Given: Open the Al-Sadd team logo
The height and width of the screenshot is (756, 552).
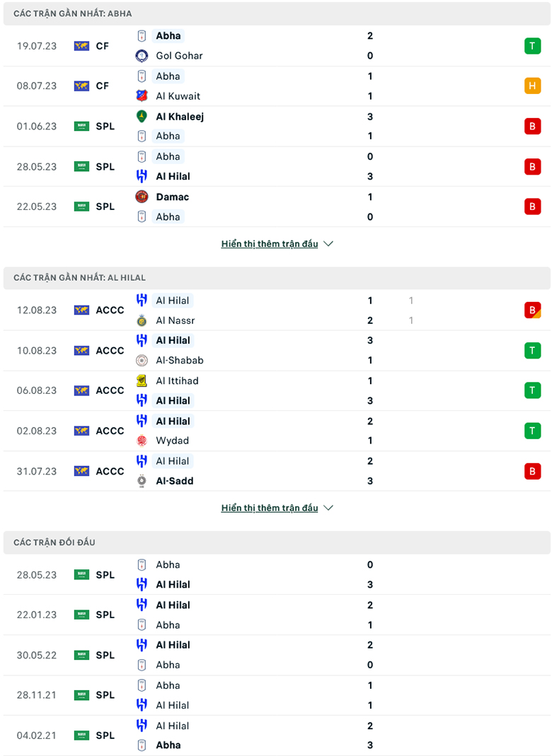Looking at the screenshot, I should click(x=141, y=480).
